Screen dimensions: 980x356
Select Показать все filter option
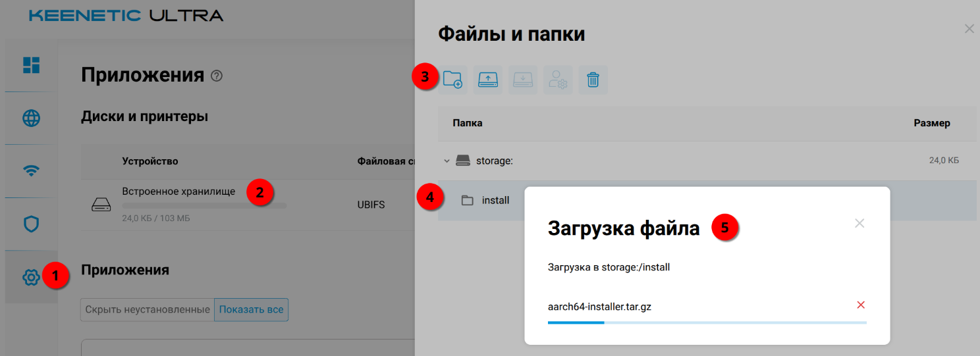click(x=251, y=310)
